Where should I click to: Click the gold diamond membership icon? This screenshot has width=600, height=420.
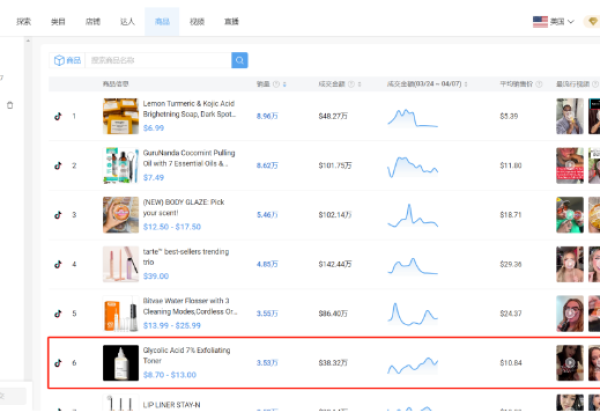(x=593, y=22)
